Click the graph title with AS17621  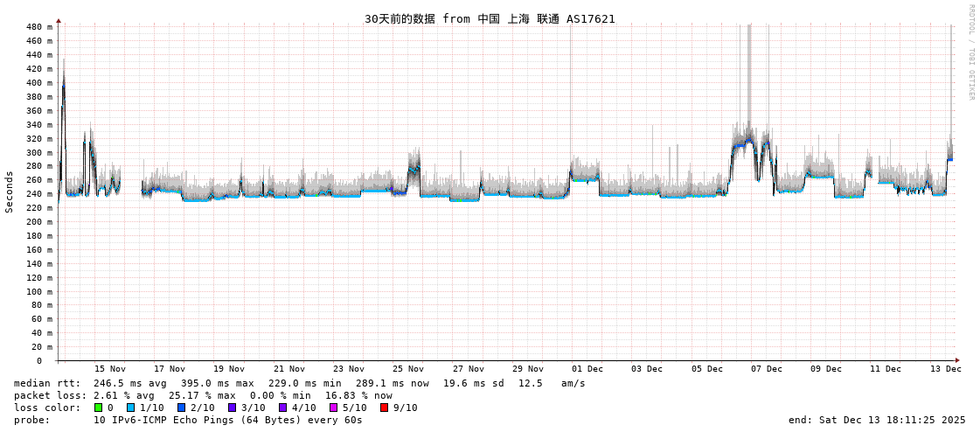(490, 18)
